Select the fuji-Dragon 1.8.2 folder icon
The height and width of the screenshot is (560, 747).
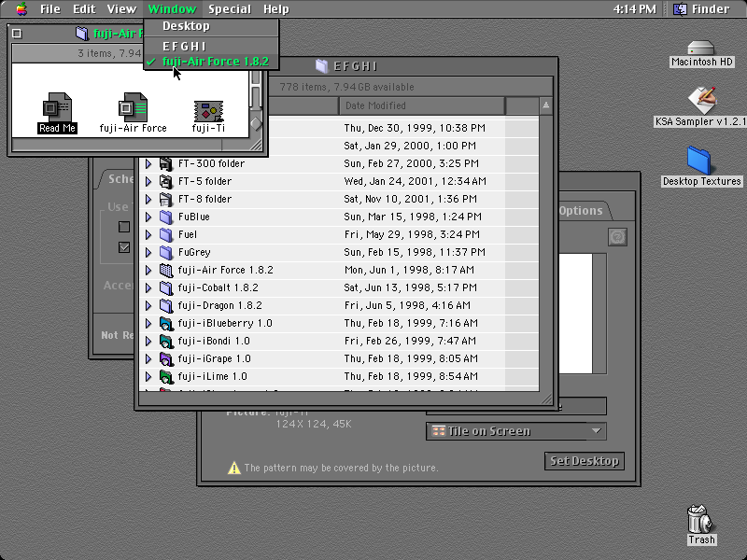click(166, 306)
